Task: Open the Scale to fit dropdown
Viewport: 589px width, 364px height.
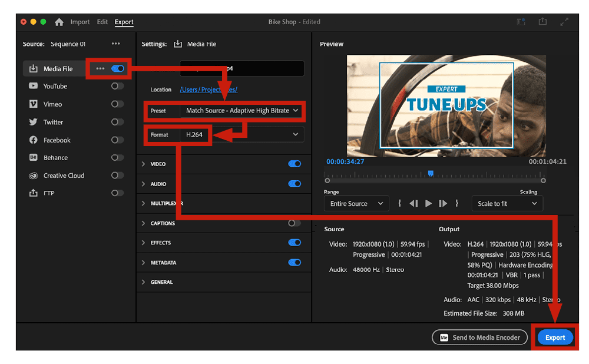Action: click(507, 204)
